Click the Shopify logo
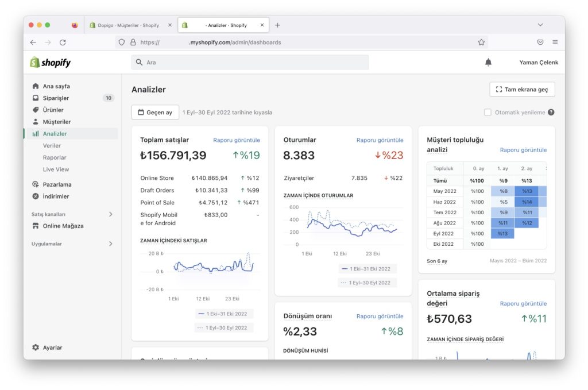This screenshot has height=390, width=588. [51, 62]
